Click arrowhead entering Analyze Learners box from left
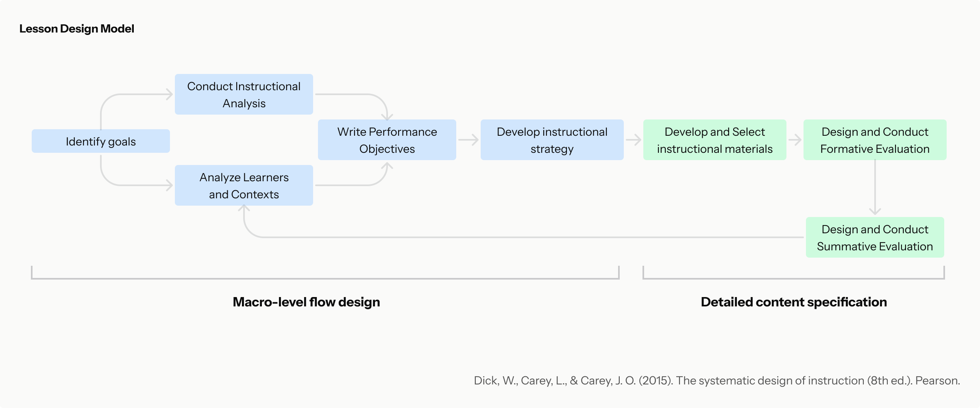This screenshot has width=980, height=408. click(169, 185)
